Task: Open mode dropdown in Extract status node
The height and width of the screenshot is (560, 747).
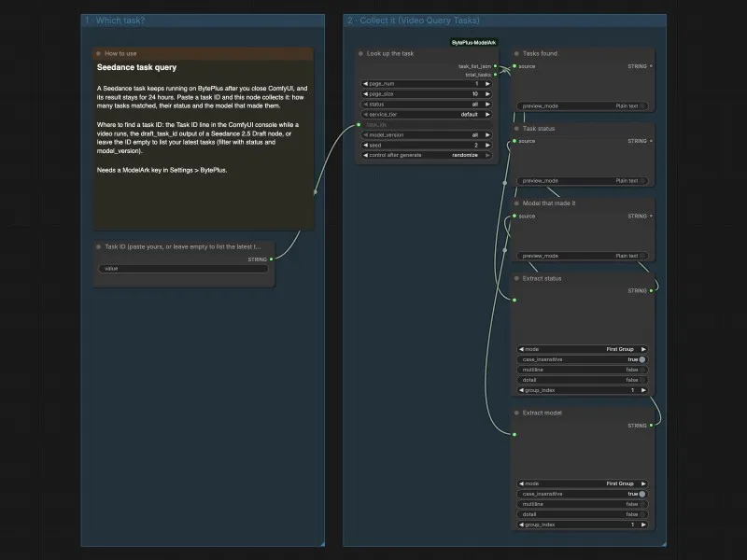Action: click(582, 349)
